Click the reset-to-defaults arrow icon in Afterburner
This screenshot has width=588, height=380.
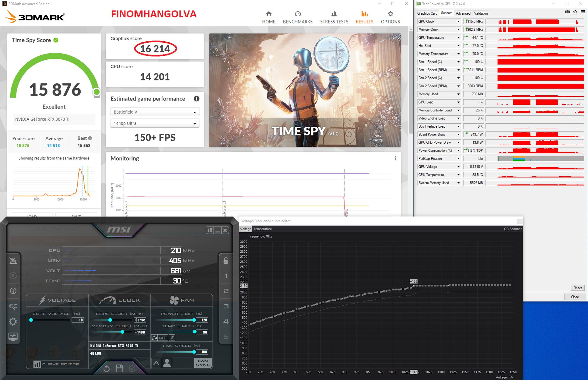pos(107,369)
